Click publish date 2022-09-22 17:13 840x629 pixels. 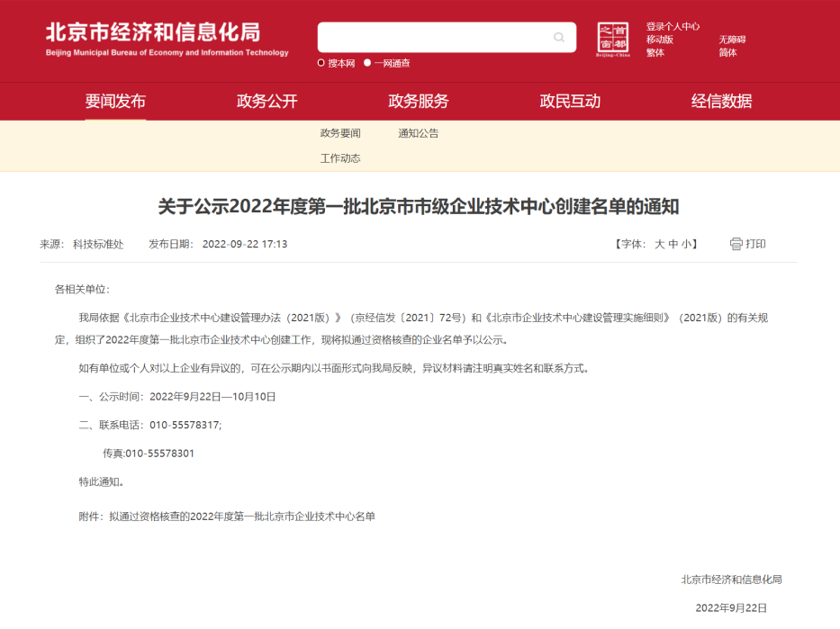[x=245, y=244]
